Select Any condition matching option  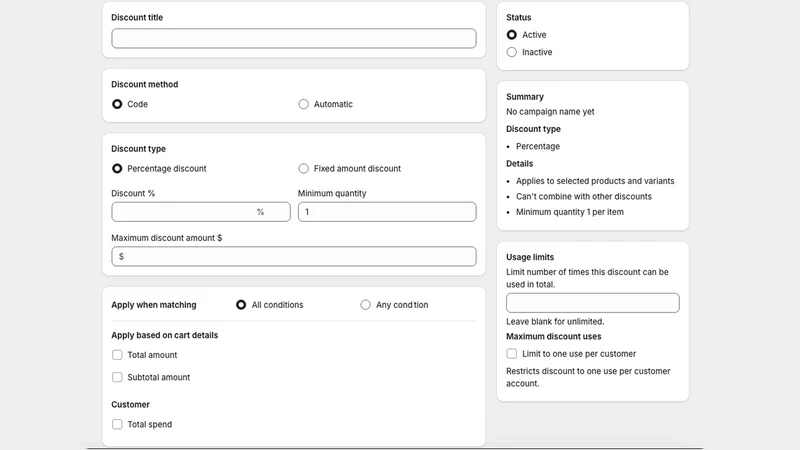point(365,305)
